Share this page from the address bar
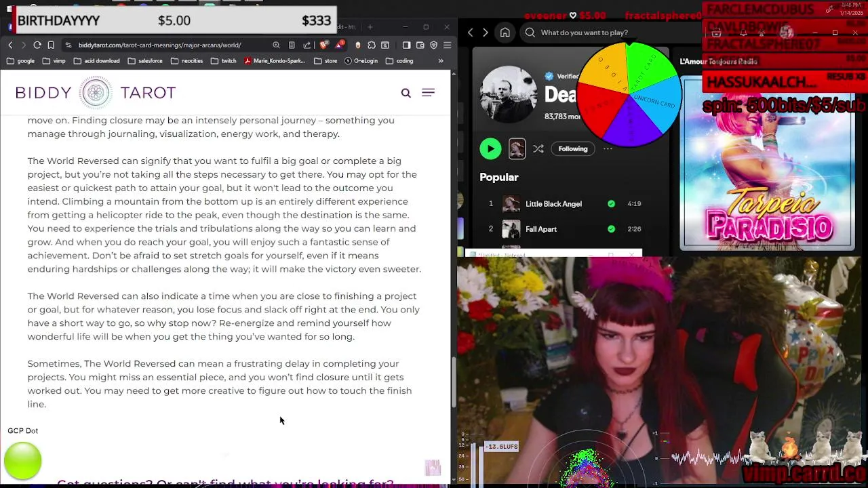Viewport: 868px width, 488px height. [307, 45]
